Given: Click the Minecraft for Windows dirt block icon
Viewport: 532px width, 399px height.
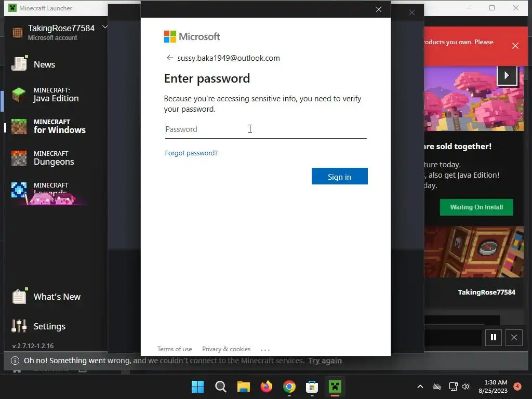Looking at the screenshot, I should [19, 127].
